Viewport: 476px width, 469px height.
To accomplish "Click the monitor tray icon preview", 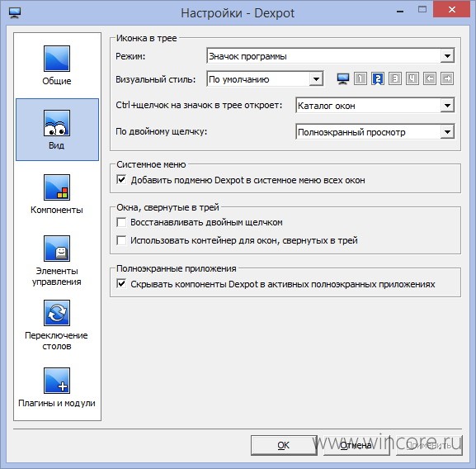I will pyautogui.click(x=343, y=78).
